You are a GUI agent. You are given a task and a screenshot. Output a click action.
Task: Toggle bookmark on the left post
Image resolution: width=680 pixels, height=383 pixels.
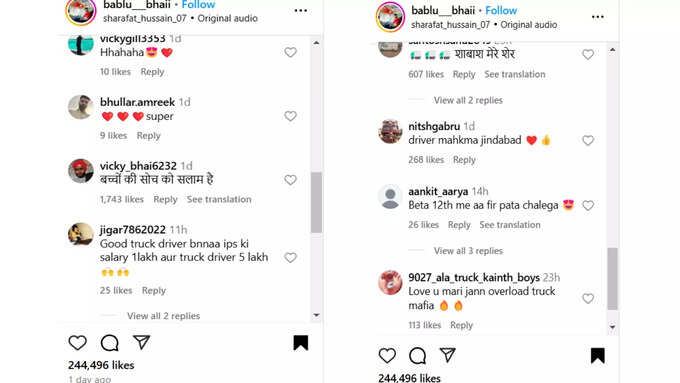pyautogui.click(x=301, y=343)
